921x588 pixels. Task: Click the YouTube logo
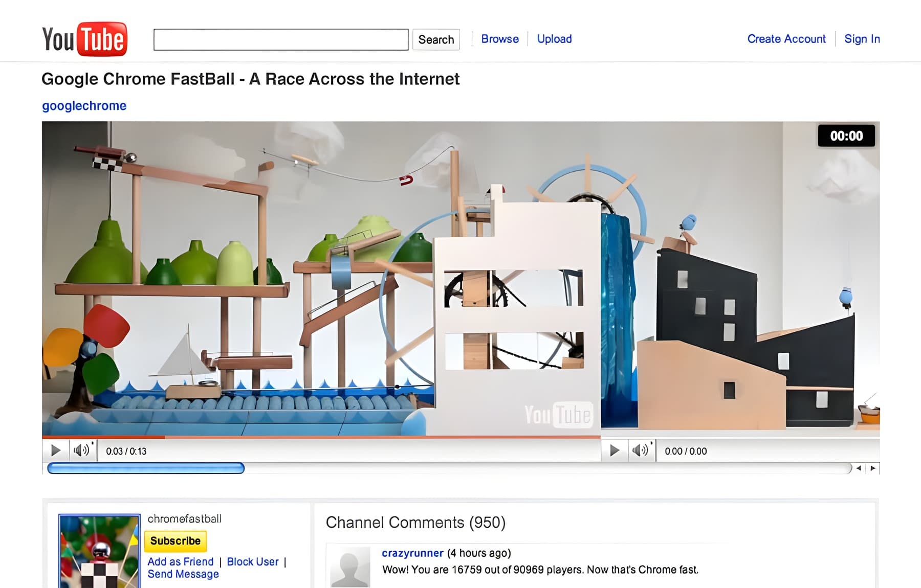coord(84,39)
